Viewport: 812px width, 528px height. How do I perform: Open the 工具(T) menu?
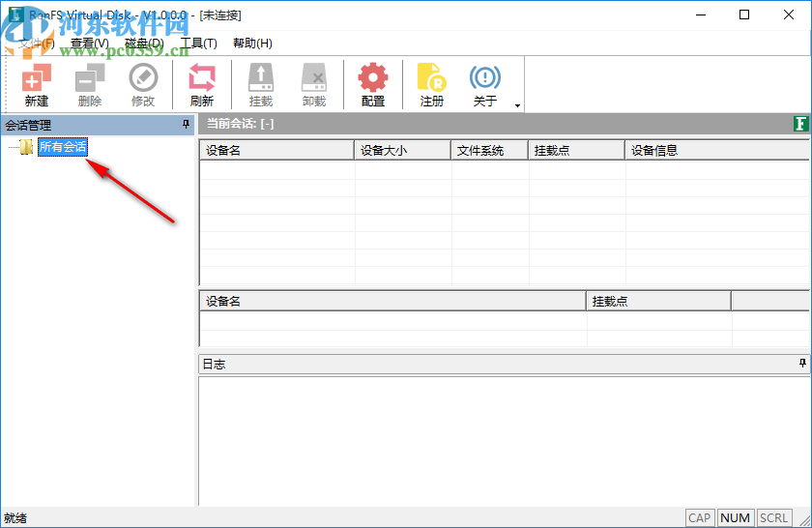[x=198, y=43]
